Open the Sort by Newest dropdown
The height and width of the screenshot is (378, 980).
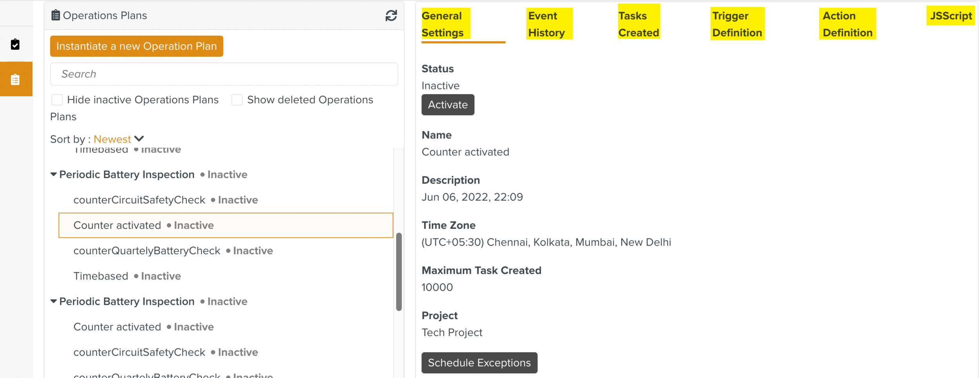point(118,139)
